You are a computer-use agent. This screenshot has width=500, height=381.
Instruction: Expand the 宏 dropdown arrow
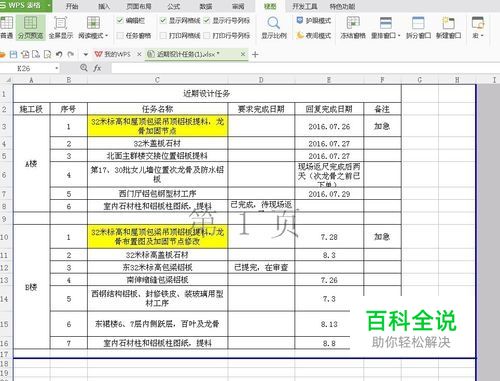(x=482, y=36)
